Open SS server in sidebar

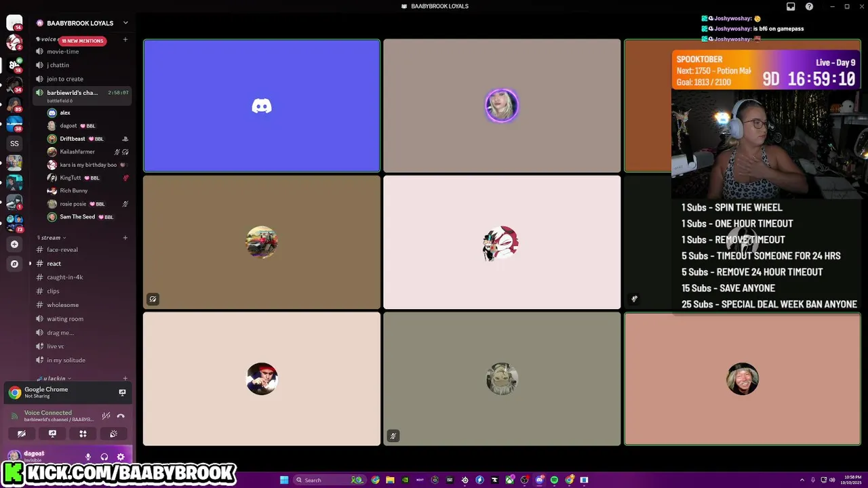(x=14, y=144)
